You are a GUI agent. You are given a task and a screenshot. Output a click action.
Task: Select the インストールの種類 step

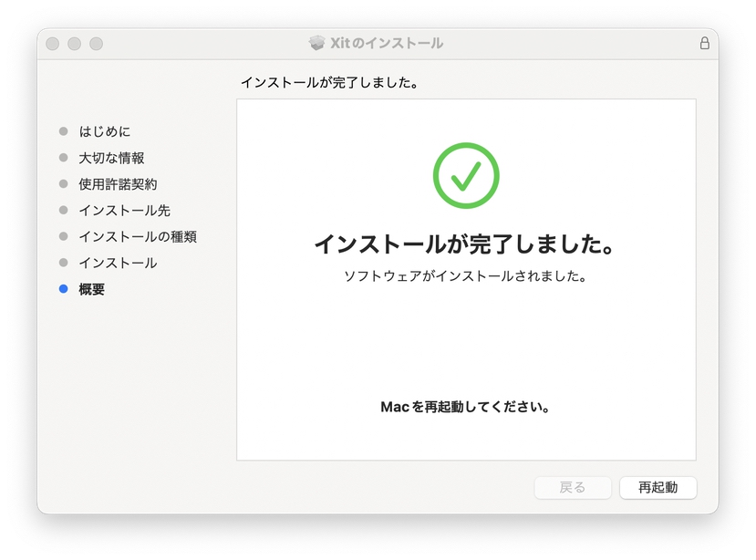(x=138, y=236)
